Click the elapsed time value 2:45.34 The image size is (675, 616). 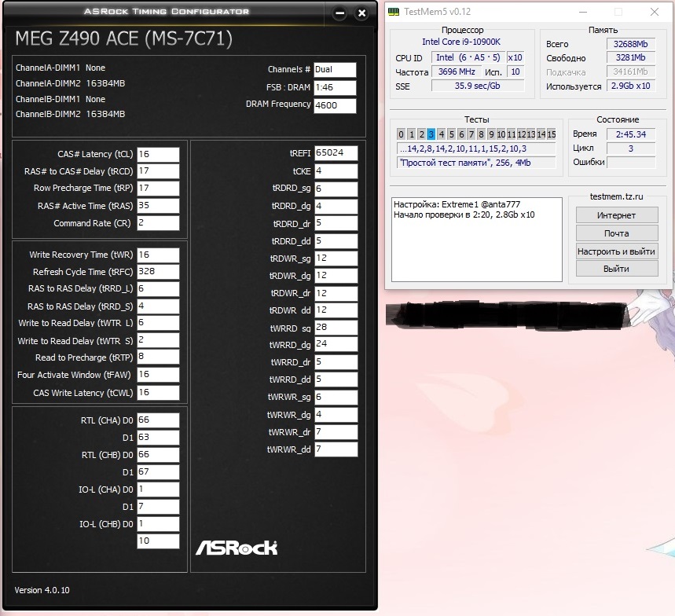click(x=631, y=134)
